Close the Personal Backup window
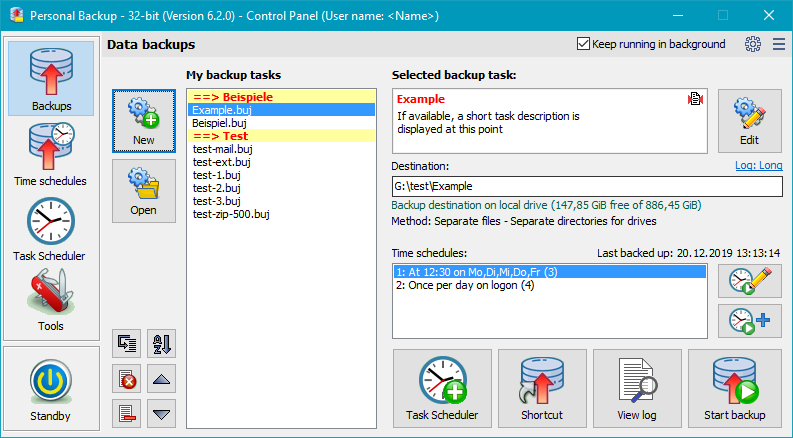This screenshot has width=793, height=438. click(769, 16)
